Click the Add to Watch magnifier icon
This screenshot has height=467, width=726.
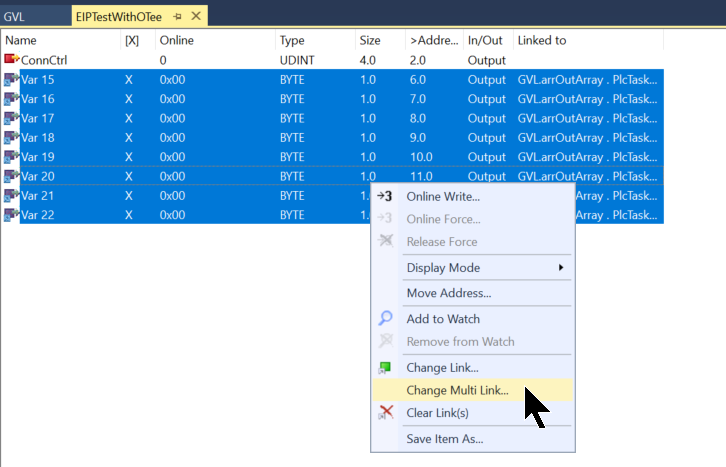386,319
